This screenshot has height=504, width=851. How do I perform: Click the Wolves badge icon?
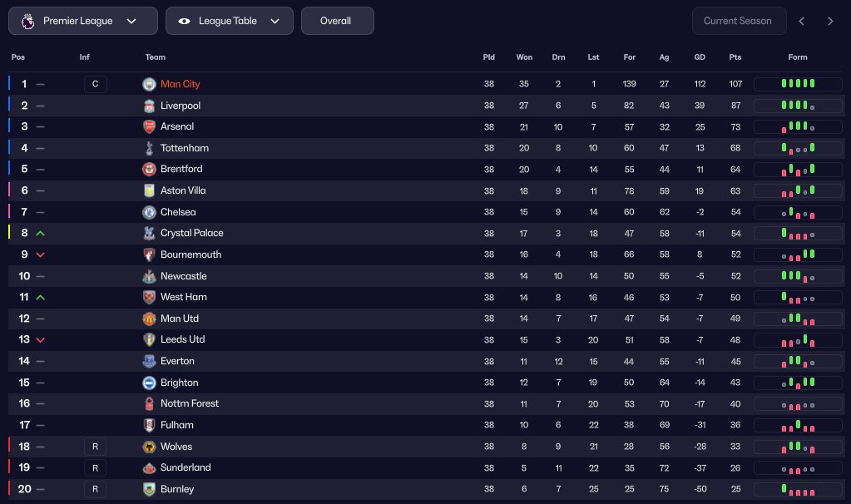[x=149, y=447]
